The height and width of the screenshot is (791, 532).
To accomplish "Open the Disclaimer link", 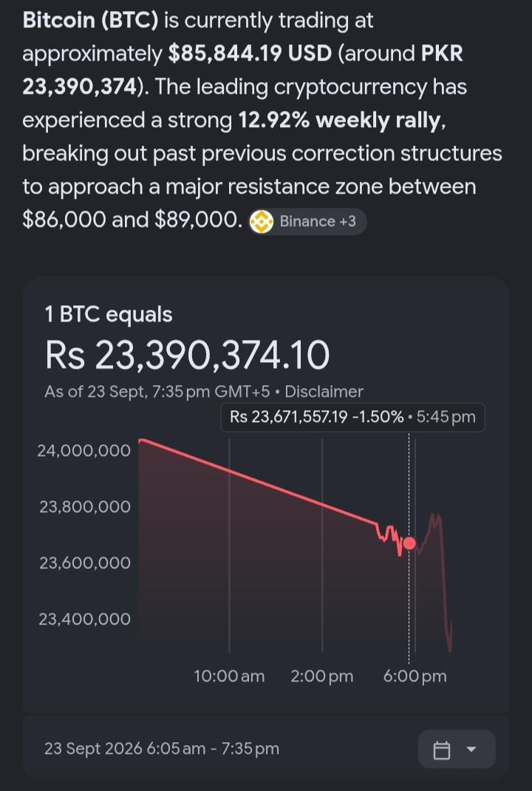I will pos(324,392).
